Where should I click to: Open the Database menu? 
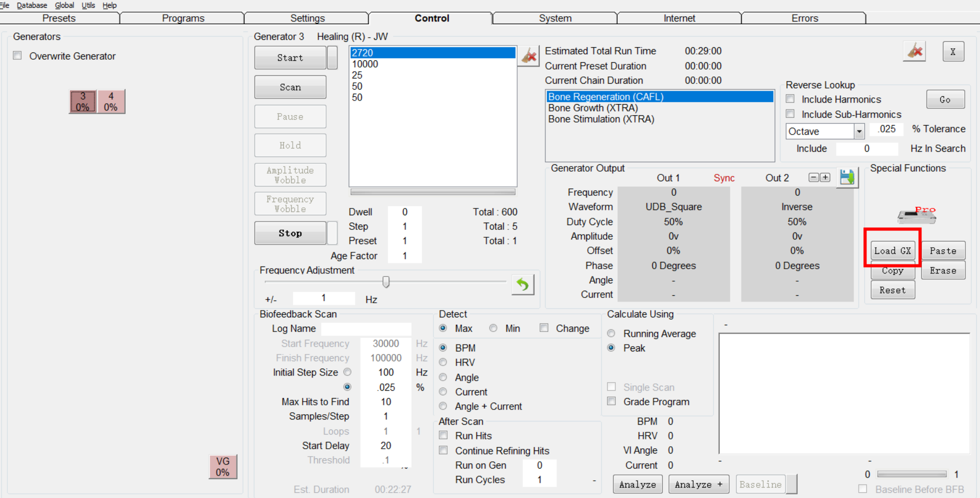[31, 5]
